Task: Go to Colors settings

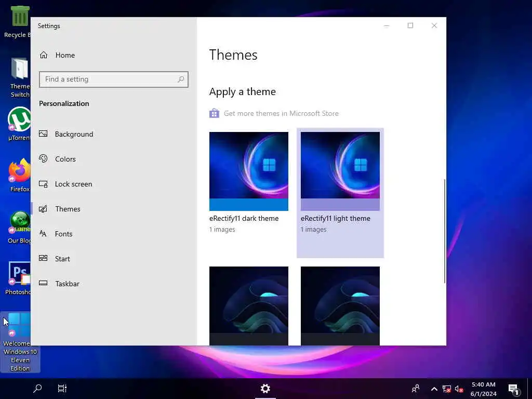Action: (114, 159)
